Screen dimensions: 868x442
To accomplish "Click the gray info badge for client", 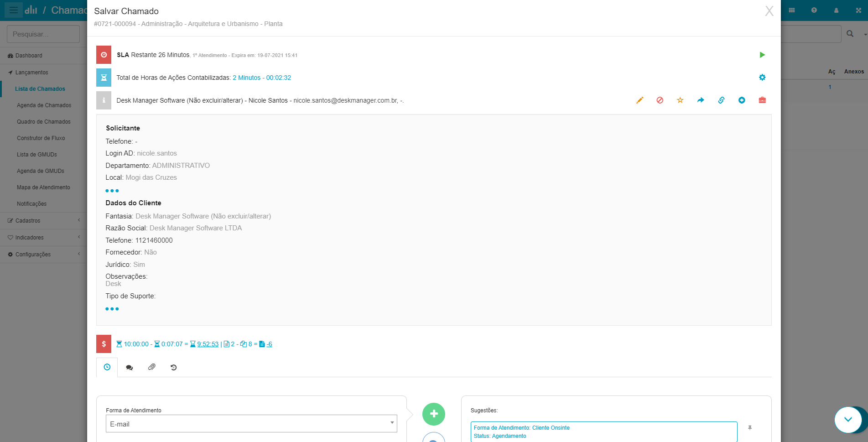I will (104, 100).
